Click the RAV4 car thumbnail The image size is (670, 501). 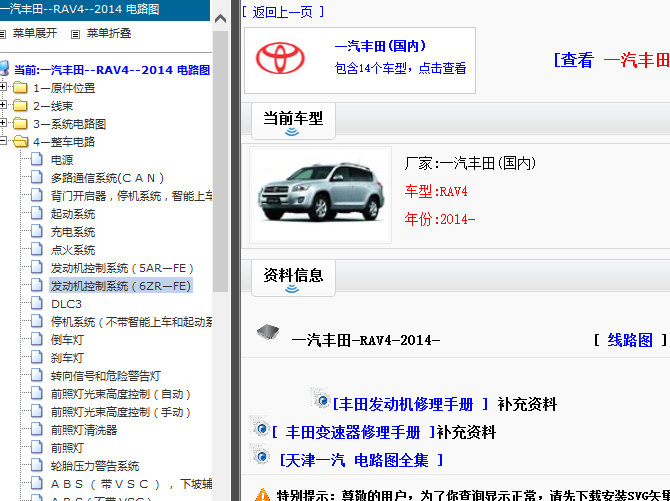(320, 195)
